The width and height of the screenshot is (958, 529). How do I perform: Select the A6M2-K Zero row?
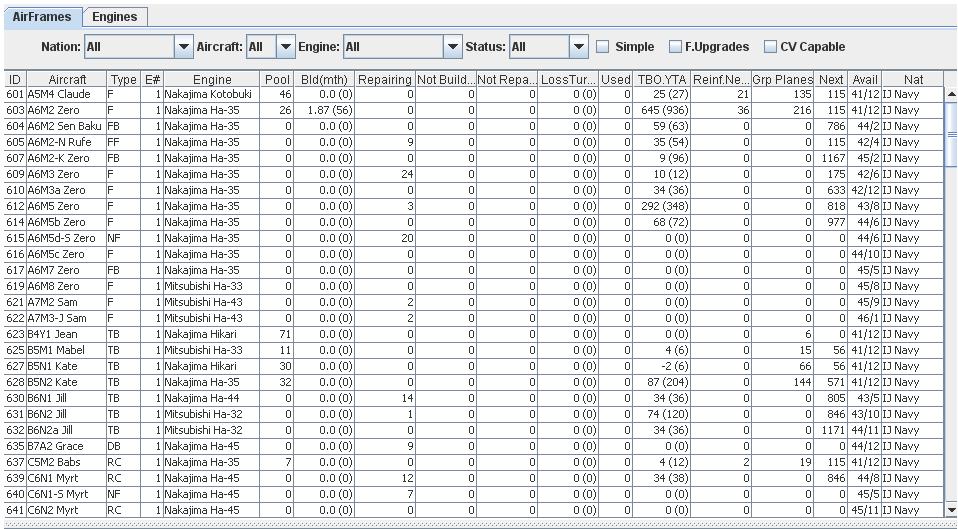(474, 158)
